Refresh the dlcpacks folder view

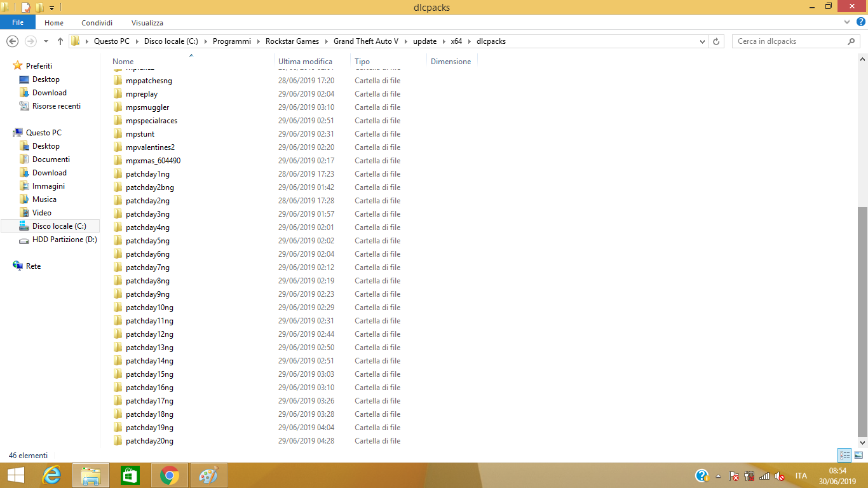coord(716,41)
